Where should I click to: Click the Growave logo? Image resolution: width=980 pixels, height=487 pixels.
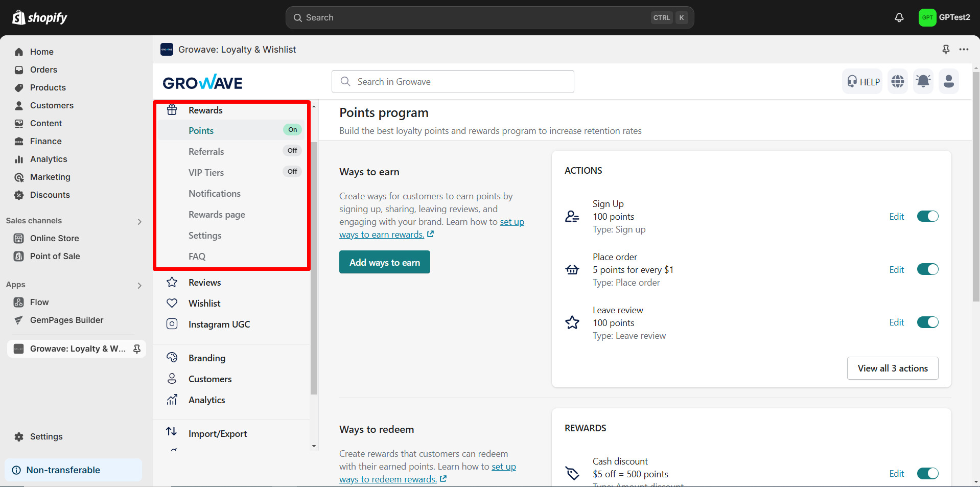[202, 82]
